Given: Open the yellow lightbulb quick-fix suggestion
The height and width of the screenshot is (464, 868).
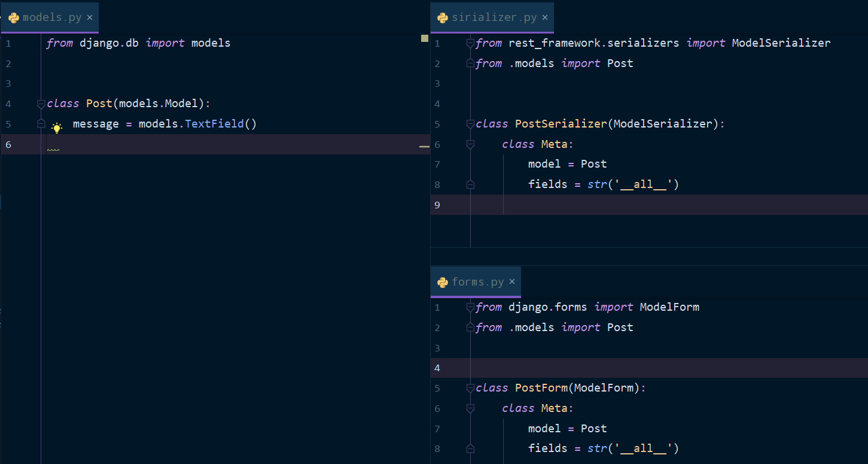Looking at the screenshot, I should click(x=57, y=128).
